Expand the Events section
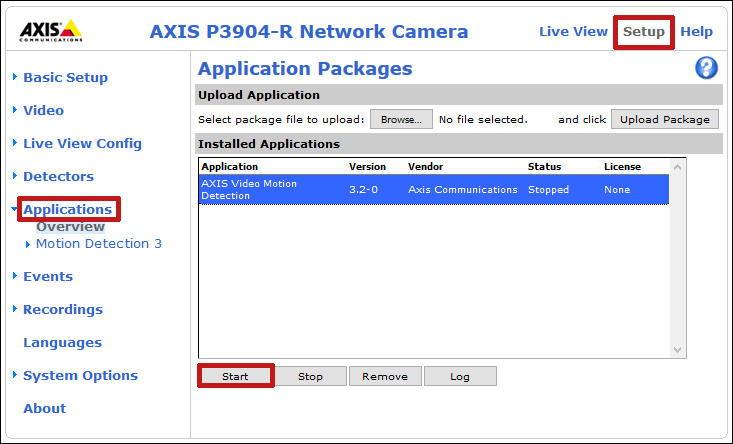Image resolution: width=733 pixels, height=444 pixels. tap(47, 276)
